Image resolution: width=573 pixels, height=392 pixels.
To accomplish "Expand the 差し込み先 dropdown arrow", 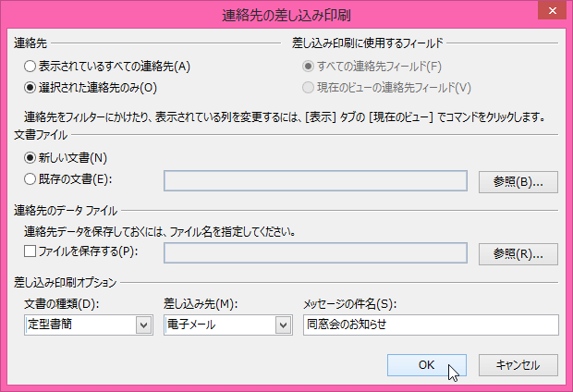I will pyautogui.click(x=282, y=325).
